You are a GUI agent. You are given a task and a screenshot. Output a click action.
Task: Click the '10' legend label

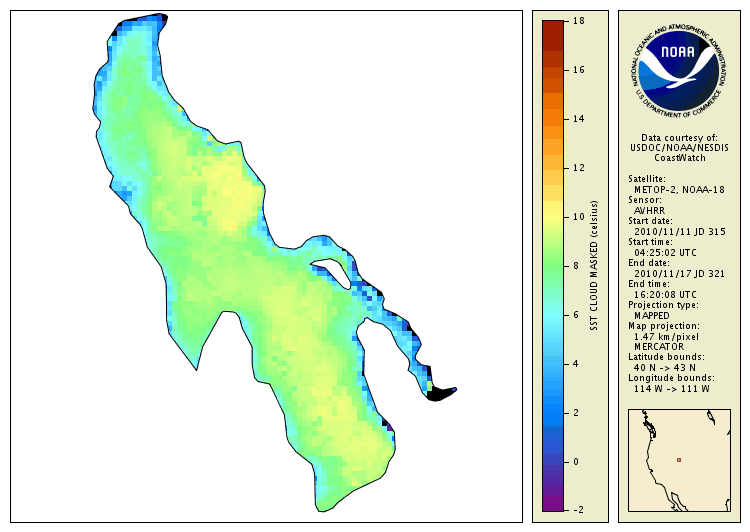[579, 217]
